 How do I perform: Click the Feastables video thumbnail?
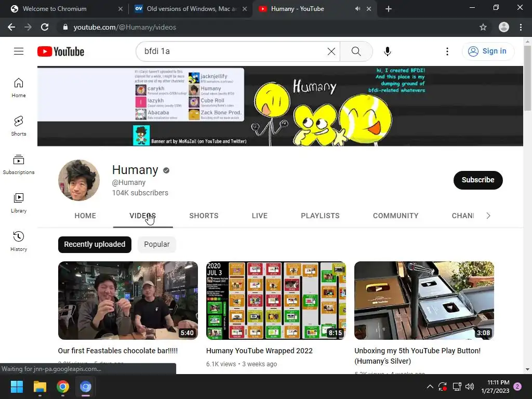128,300
